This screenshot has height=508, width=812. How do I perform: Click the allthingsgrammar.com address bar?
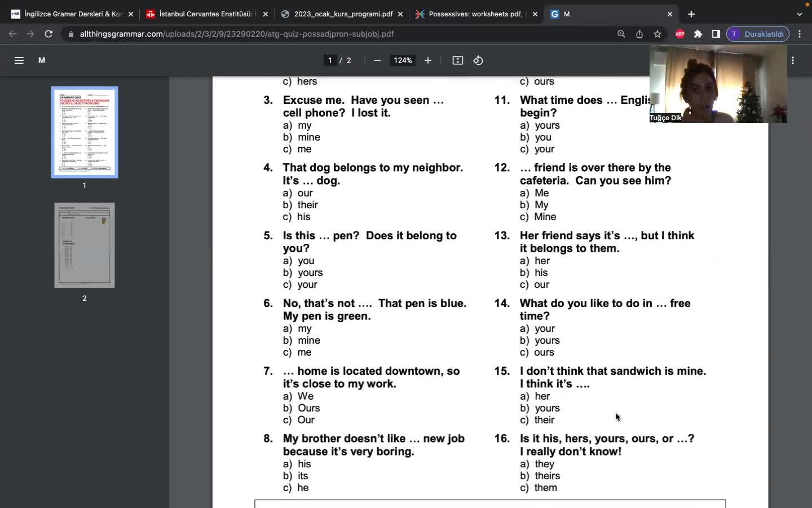coord(344,34)
